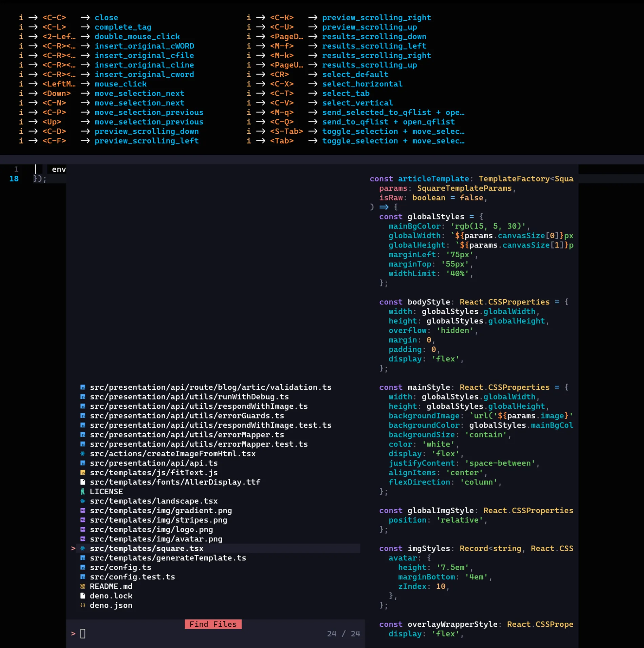This screenshot has width=644, height=648.
Task: Click the Find Files prompt title
Action: 213,624
